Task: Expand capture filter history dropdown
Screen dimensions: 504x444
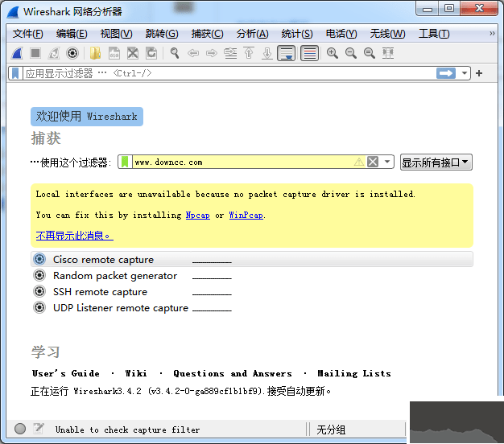Action: 387,162
